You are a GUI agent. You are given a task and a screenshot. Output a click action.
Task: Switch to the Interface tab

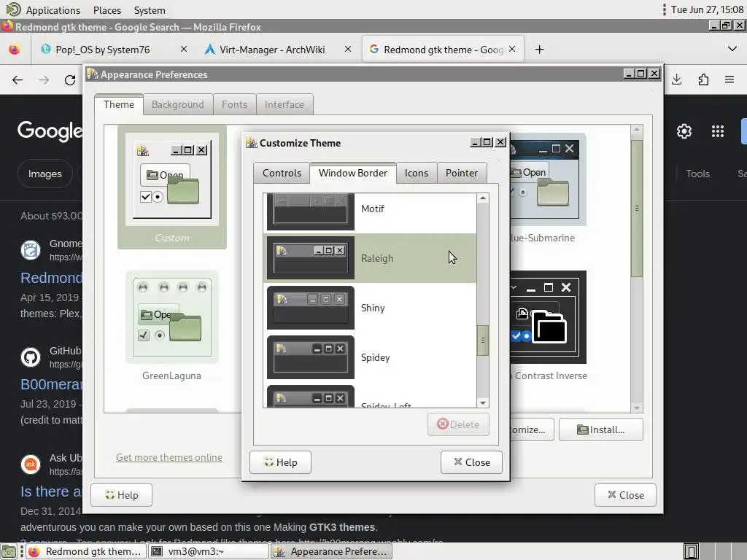pyautogui.click(x=285, y=104)
